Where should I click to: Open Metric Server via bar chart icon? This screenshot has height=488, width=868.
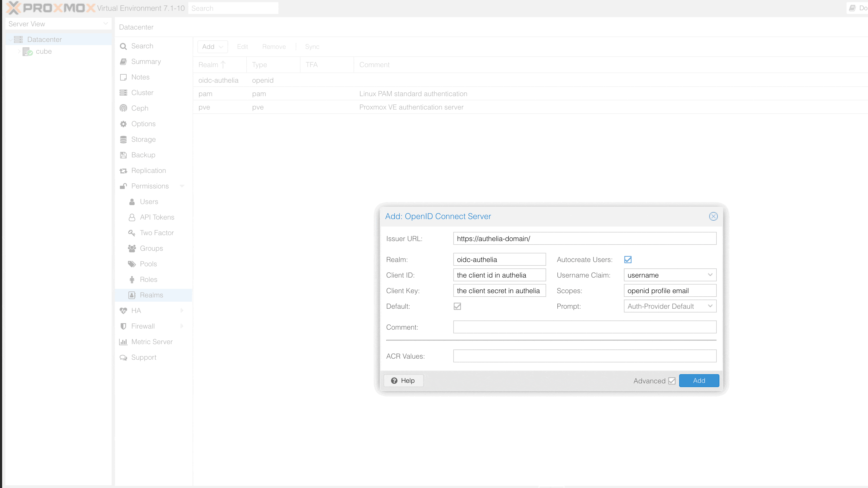pos(123,342)
